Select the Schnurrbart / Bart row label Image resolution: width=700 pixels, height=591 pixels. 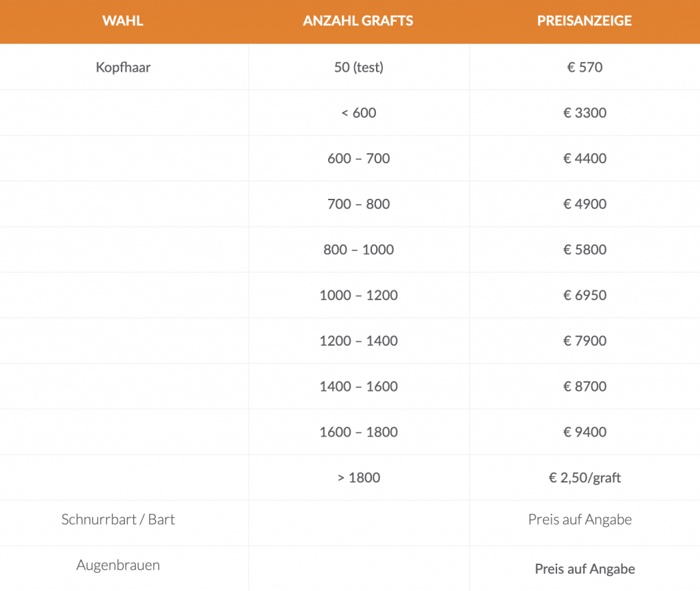tap(118, 519)
